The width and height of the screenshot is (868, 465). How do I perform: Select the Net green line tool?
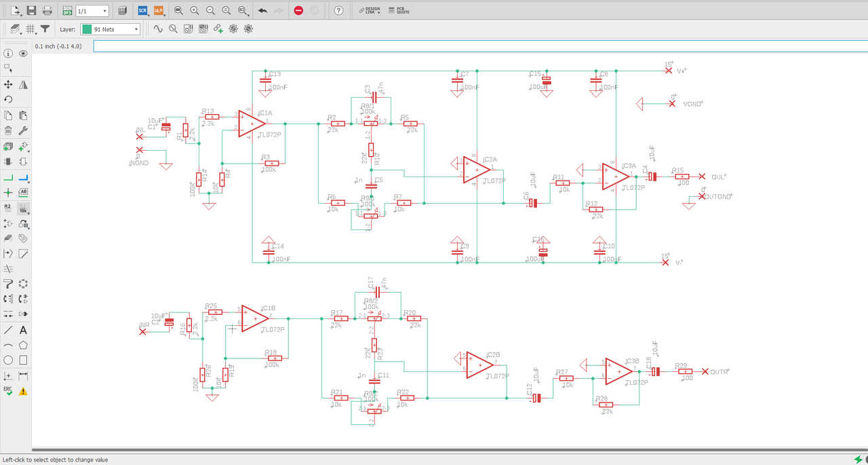[x=8, y=177]
